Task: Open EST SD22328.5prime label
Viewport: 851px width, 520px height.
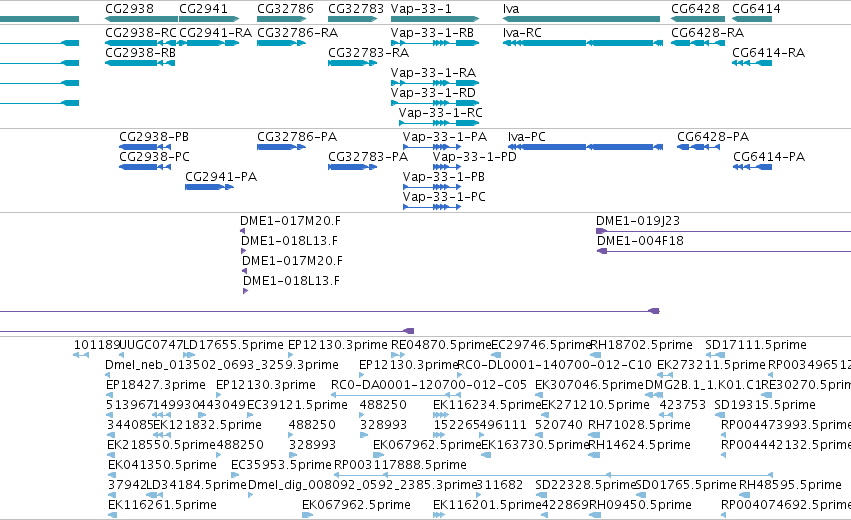Action: pos(585,485)
